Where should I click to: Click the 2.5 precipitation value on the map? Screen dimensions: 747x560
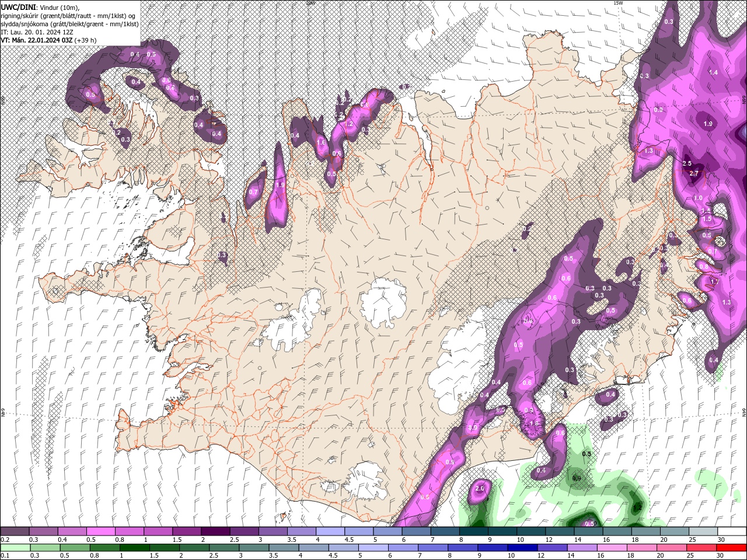687,164
